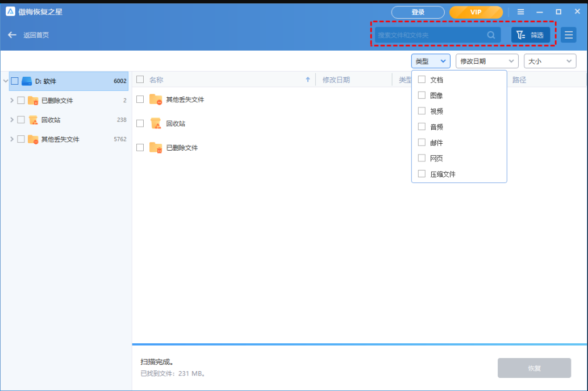Sort by the 名称 column header
Screen dimensions: 588x391
point(156,80)
